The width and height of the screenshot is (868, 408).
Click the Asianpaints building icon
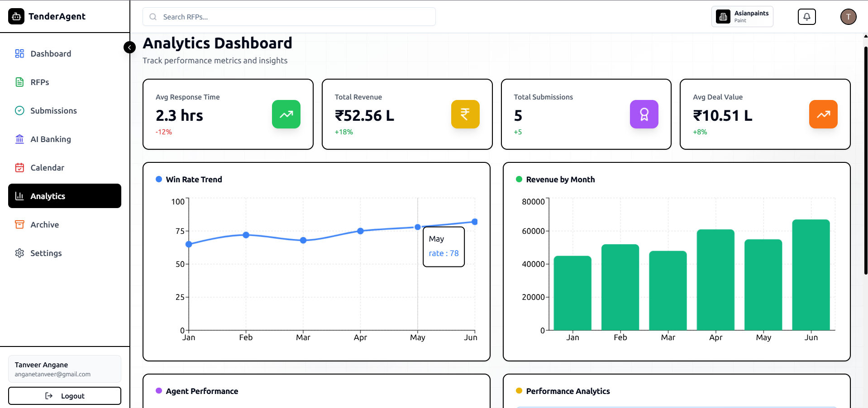pos(723,17)
